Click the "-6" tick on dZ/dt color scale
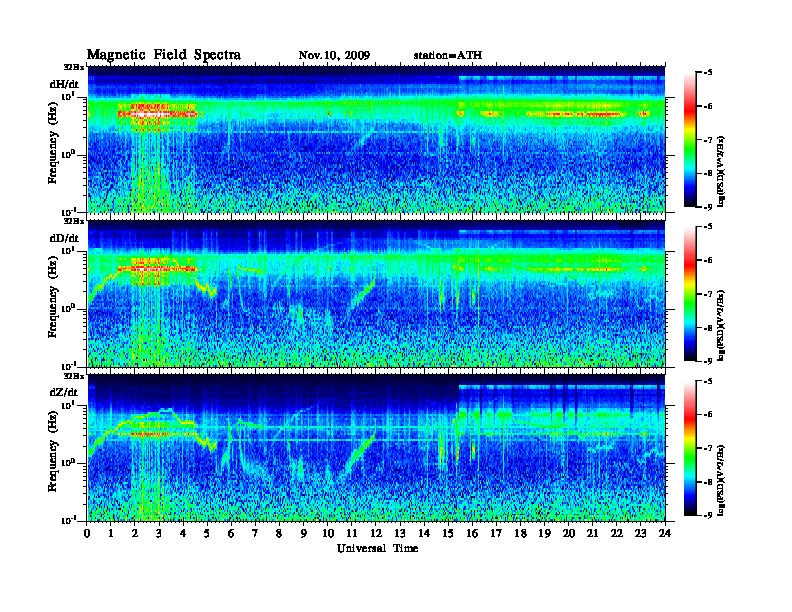Viewport: 792px width, 612px height. pos(709,414)
